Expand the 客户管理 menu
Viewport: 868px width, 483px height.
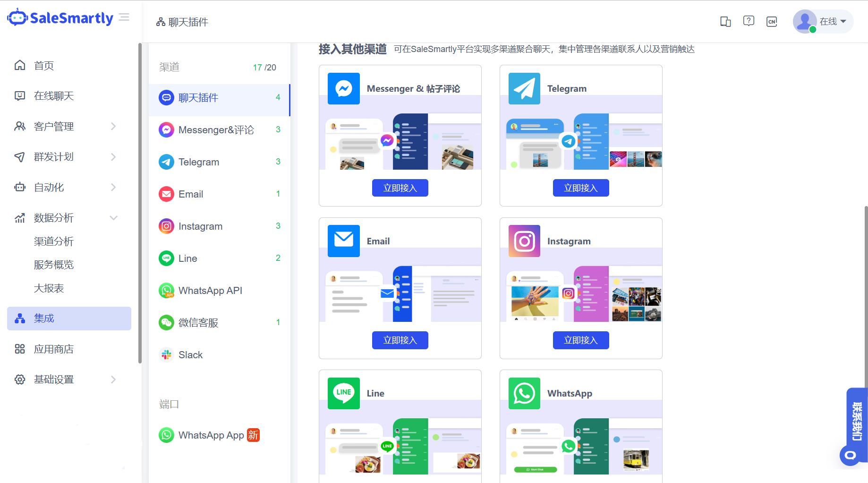[69, 126]
